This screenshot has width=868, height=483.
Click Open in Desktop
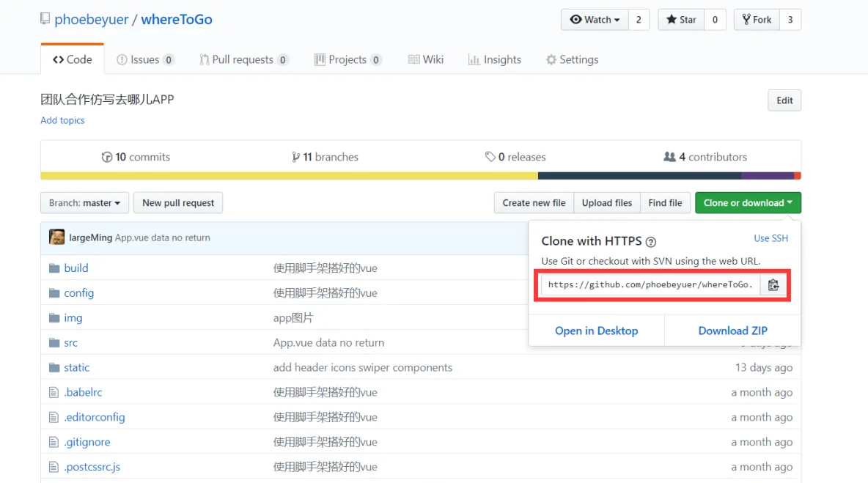click(596, 331)
